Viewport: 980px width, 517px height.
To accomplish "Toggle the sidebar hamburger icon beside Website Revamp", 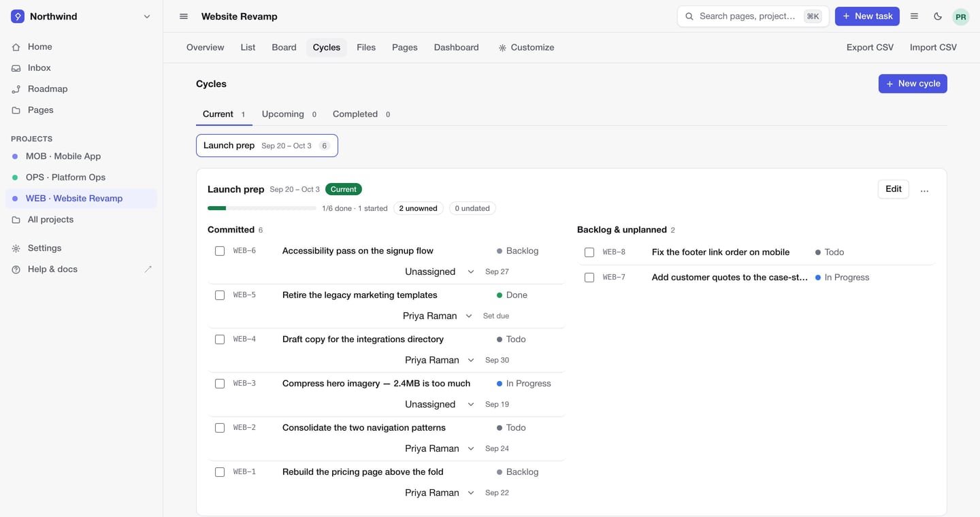I will click(184, 16).
